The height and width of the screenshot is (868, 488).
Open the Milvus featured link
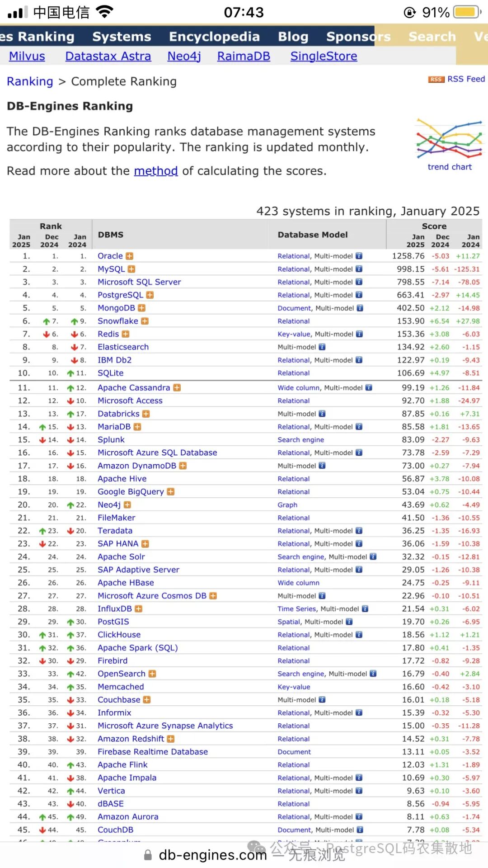(27, 56)
